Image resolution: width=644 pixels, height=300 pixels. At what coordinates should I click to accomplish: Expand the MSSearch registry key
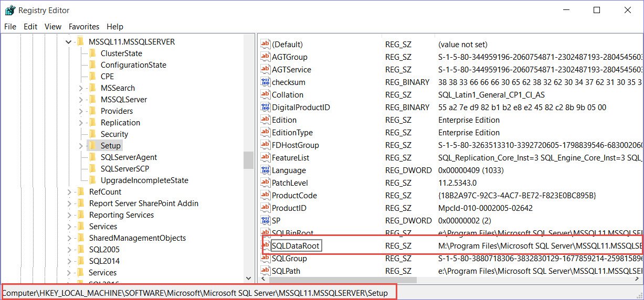click(x=81, y=88)
